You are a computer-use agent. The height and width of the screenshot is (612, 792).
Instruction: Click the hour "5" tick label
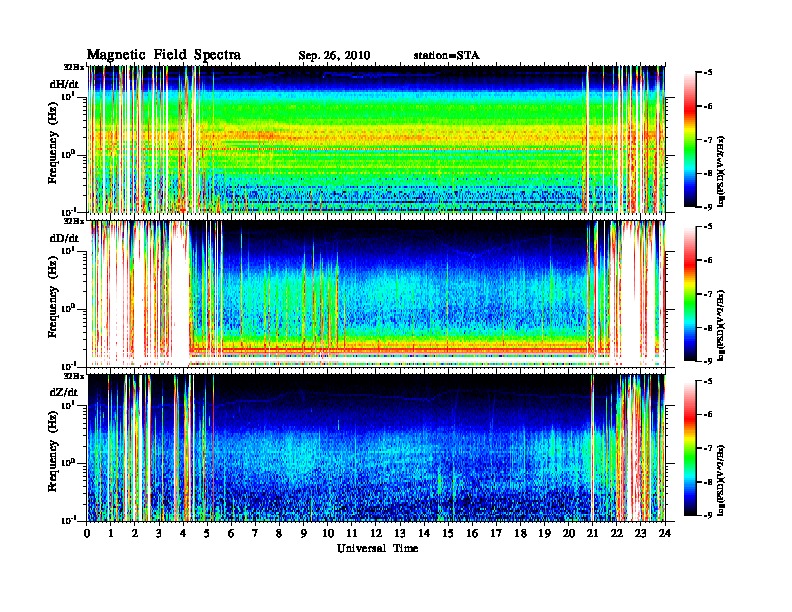(207, 533)
